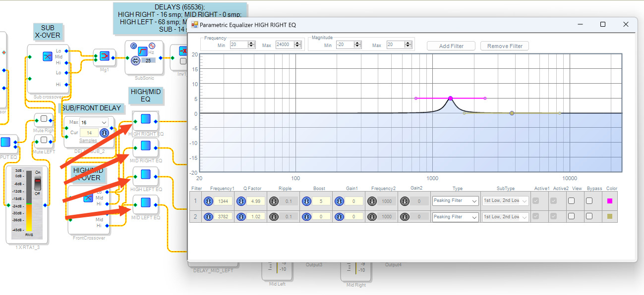The image size is (644, 295).
Task: Open filter 2 Type dropdown
Action: point(455,217)
